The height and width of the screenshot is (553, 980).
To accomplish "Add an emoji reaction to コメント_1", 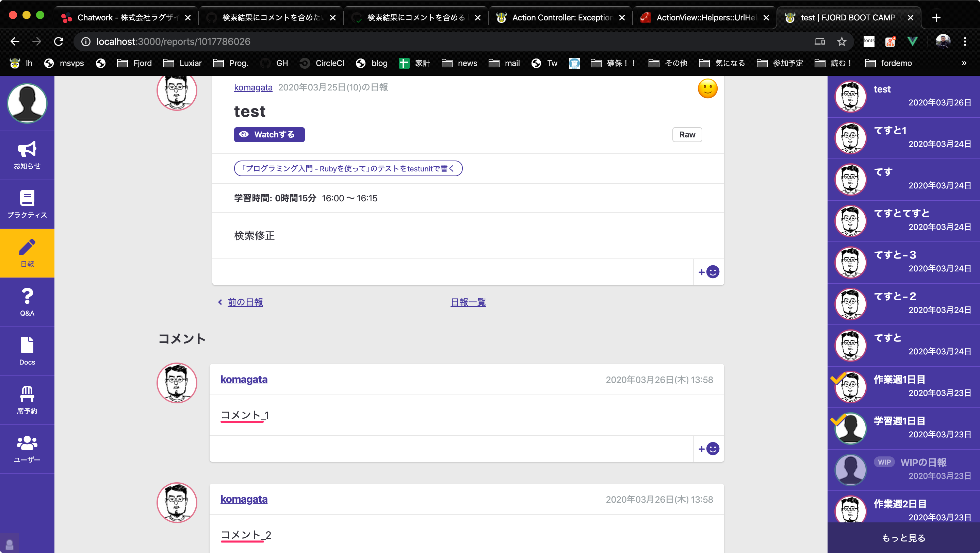I will coord(708,449).
